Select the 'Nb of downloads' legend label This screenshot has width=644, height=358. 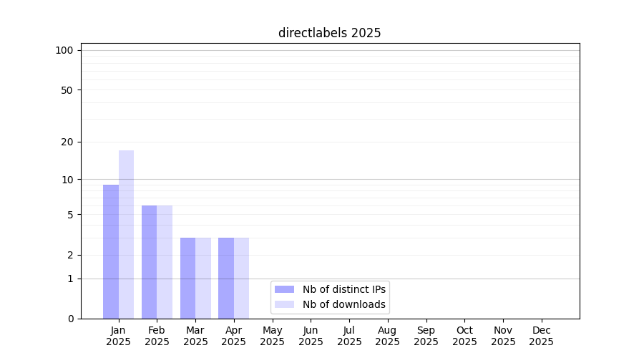click(344, 304)
